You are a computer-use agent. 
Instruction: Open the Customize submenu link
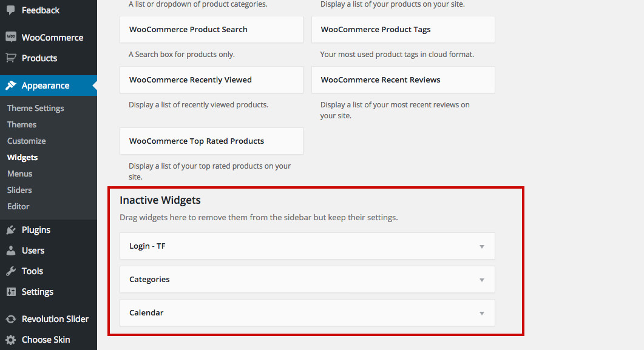point(26,141)
